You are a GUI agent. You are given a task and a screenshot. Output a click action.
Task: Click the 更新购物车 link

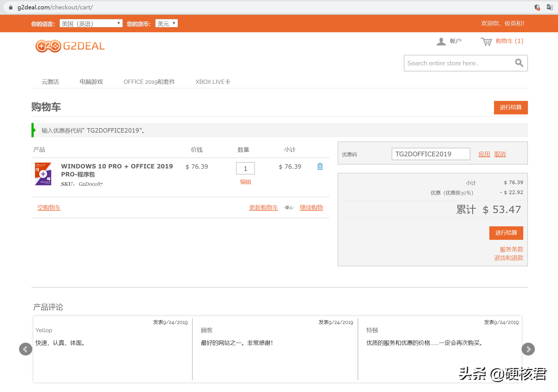coord(263,207)
